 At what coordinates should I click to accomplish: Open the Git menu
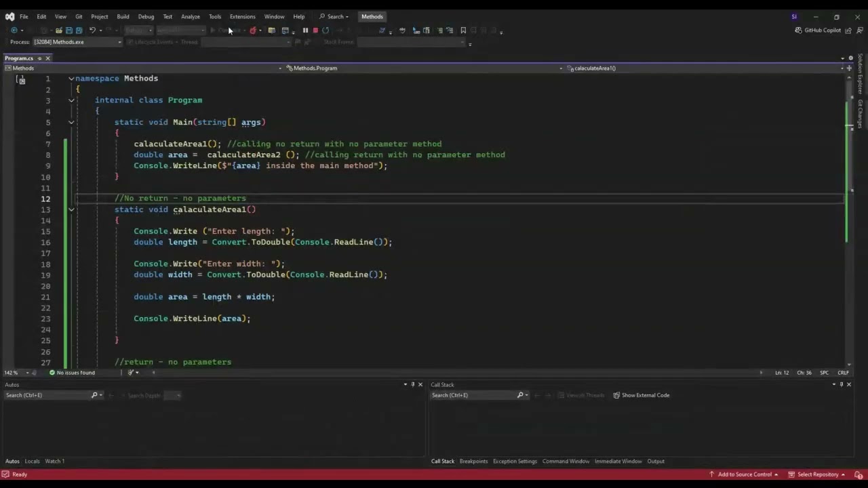click(79, 16)
